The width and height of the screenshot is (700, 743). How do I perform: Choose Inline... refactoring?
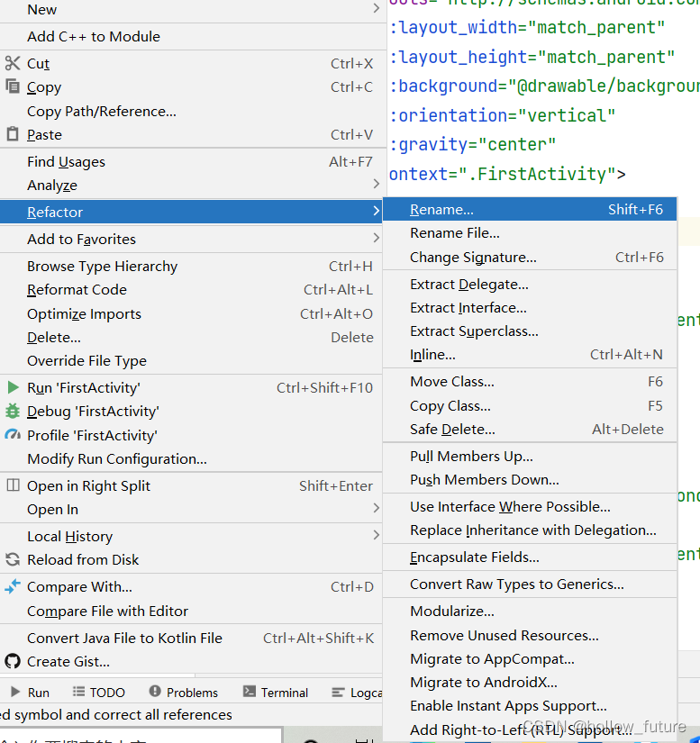click(530, 355)
